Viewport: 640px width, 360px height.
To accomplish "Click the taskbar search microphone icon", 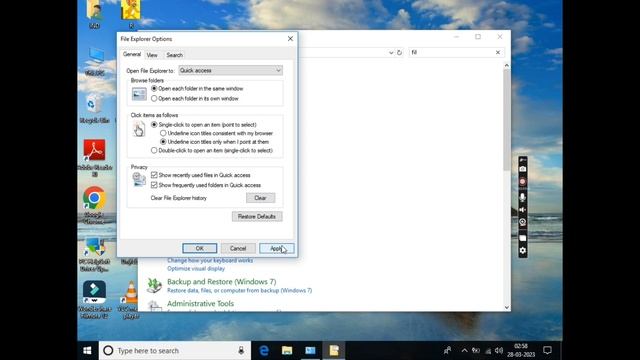I will (241, 351).
